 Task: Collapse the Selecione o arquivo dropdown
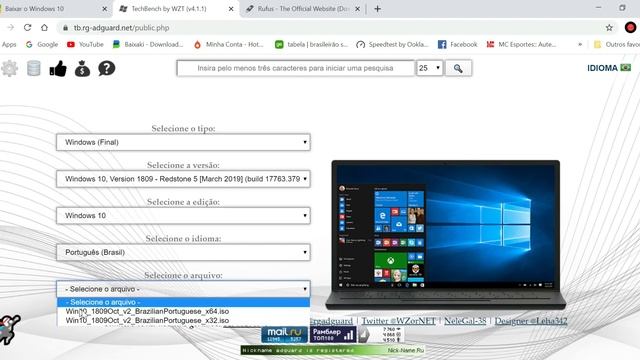click(183, 289)
